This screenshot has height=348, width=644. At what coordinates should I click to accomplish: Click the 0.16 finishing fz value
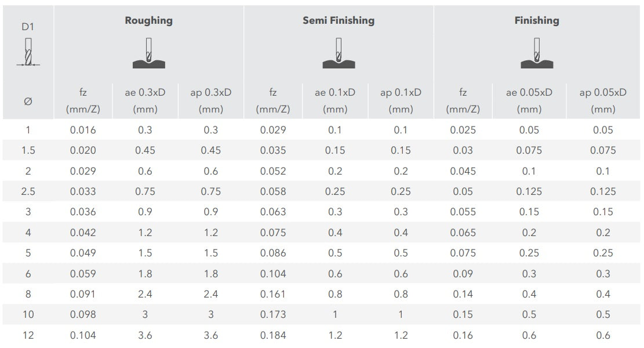[x=463, y=335]
